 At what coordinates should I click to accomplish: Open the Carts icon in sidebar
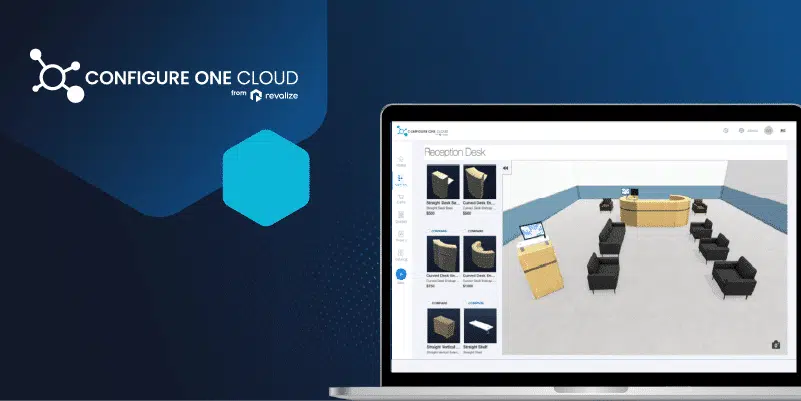click(x=401, y=199)
